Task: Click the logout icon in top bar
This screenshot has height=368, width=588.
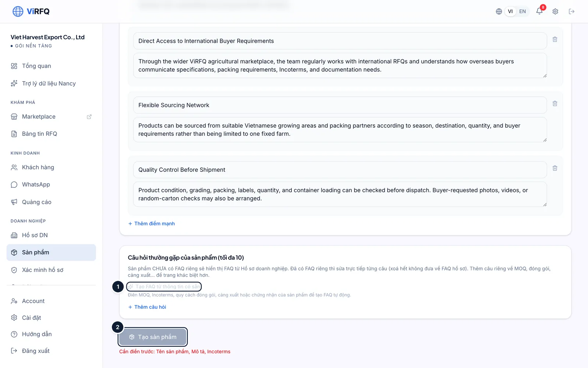Action: click(571, 11)
